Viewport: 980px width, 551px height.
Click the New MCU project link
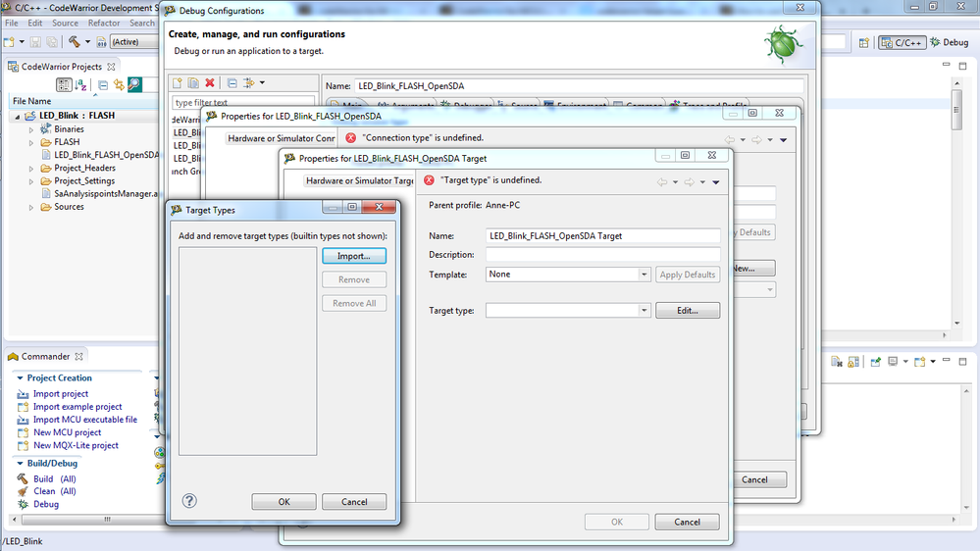67,432
